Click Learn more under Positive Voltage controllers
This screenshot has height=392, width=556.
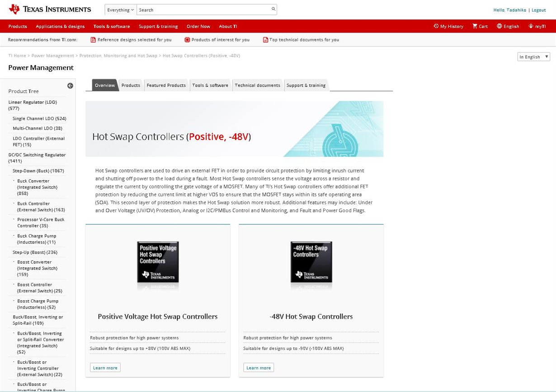[105, 368]
